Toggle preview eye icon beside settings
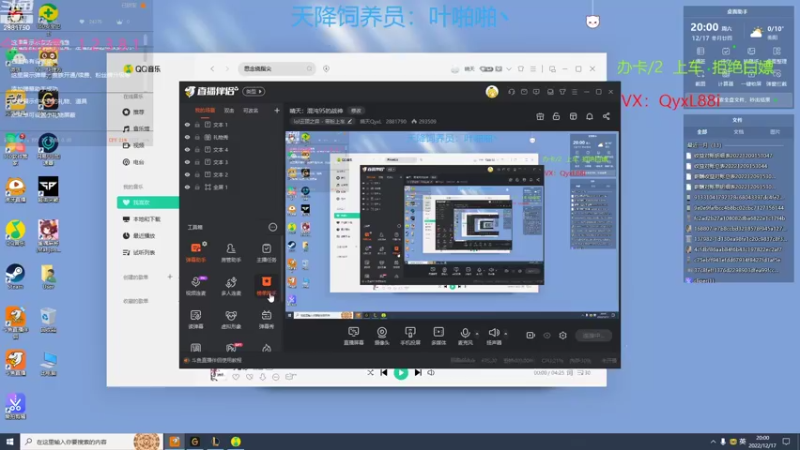This screenshot has height=450, width=800. click(547, 335)
